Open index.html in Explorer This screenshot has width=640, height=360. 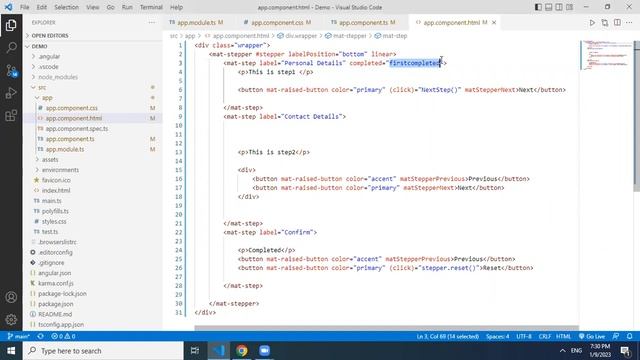pyautogui.click(x=56, y=191)
